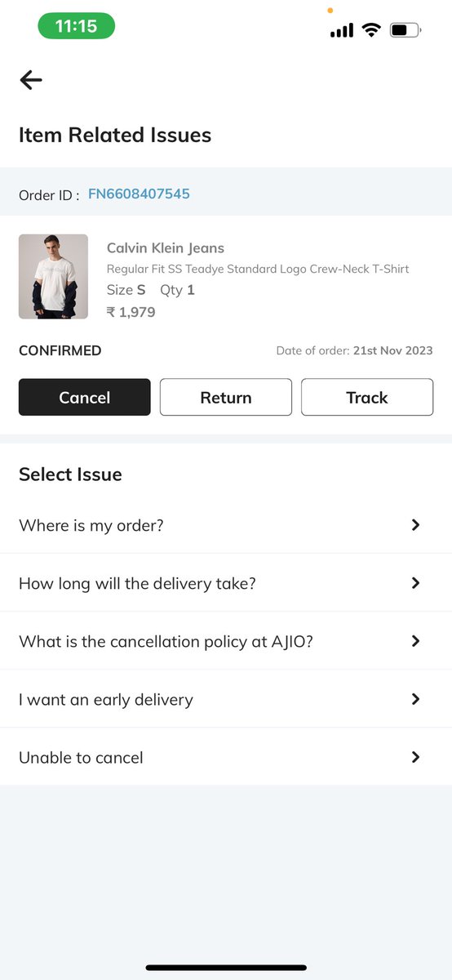This screenshot has width=452, height=980.
Task: Tap the back arrow icon
Action: 31,79
